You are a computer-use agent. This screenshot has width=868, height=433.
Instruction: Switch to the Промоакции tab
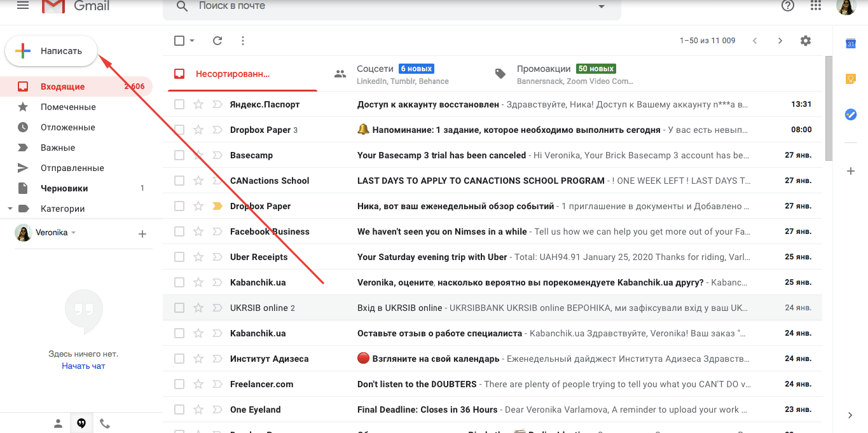[566, 74]
